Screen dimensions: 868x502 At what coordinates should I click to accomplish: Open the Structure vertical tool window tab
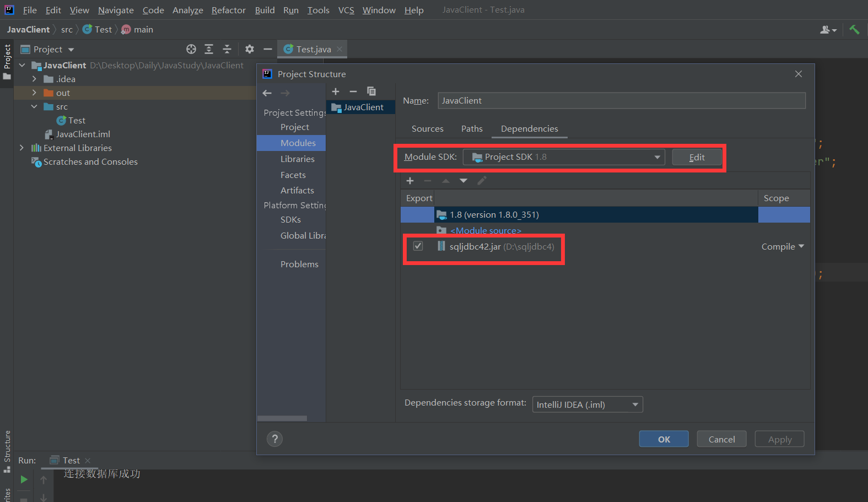7,451
